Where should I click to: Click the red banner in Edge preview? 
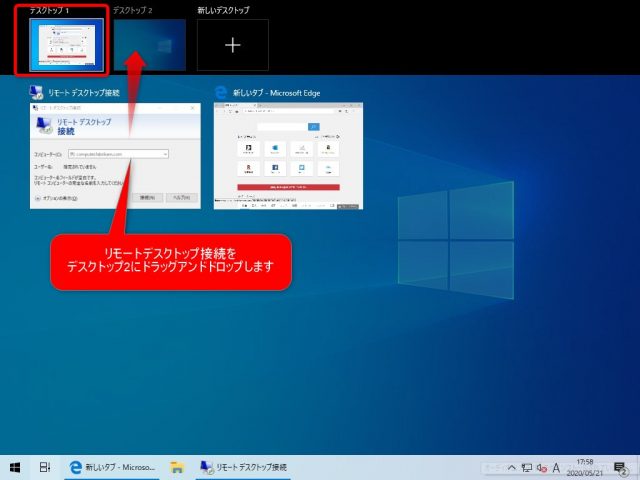click(x=288, y=187)
